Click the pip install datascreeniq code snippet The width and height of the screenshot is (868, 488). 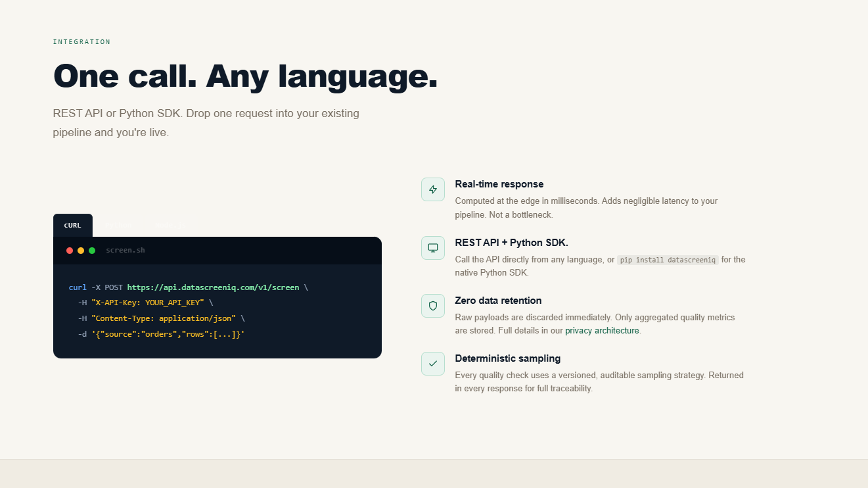click(668, 260)
